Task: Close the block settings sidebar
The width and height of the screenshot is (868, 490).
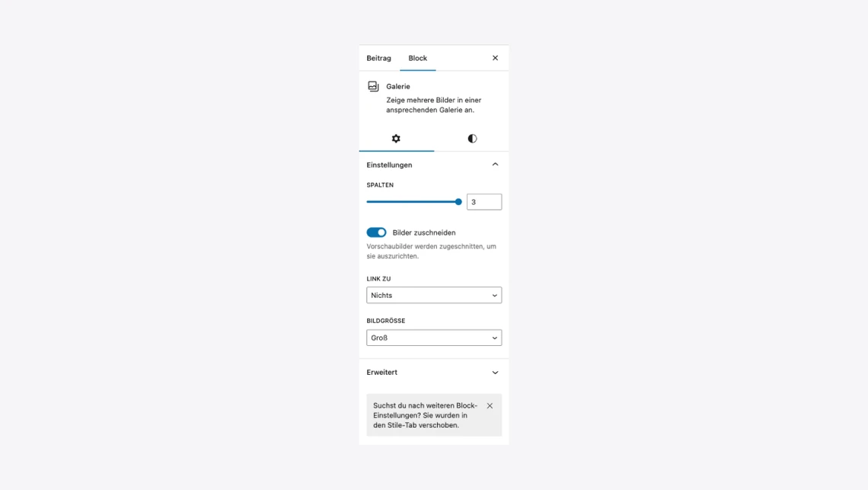Action: tap(495, 58)
